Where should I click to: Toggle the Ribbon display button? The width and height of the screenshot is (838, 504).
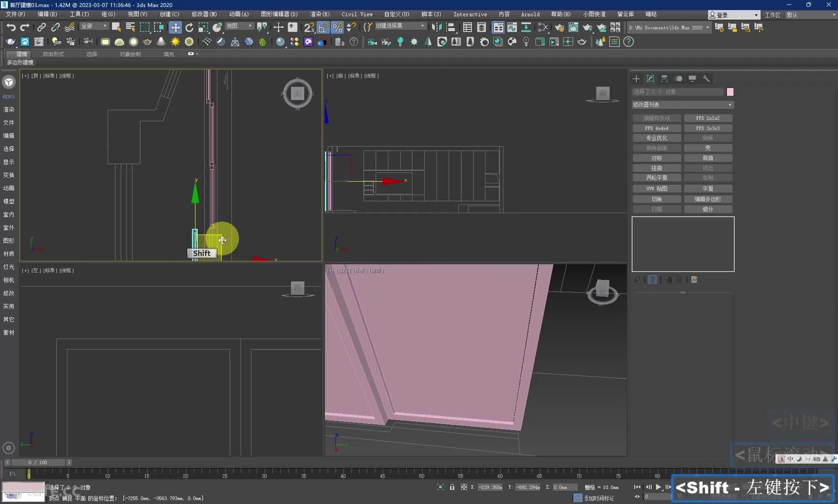click(x=498, y=28)
